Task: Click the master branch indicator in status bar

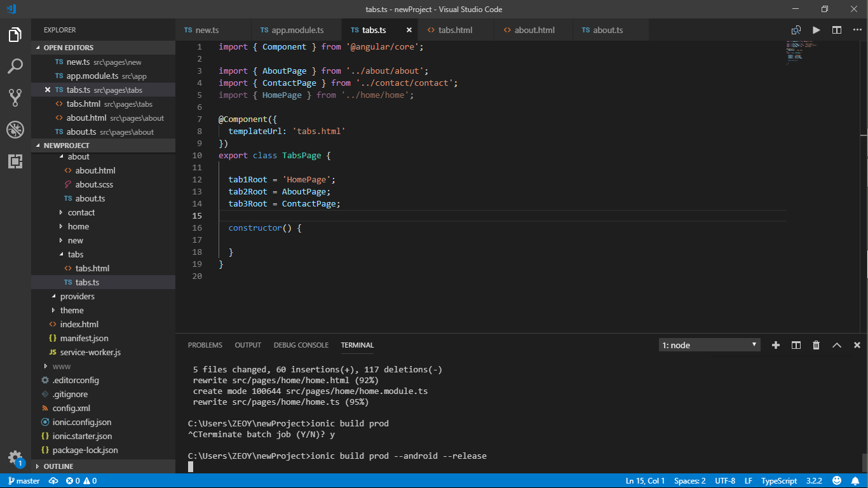Action: coord(24,481)
